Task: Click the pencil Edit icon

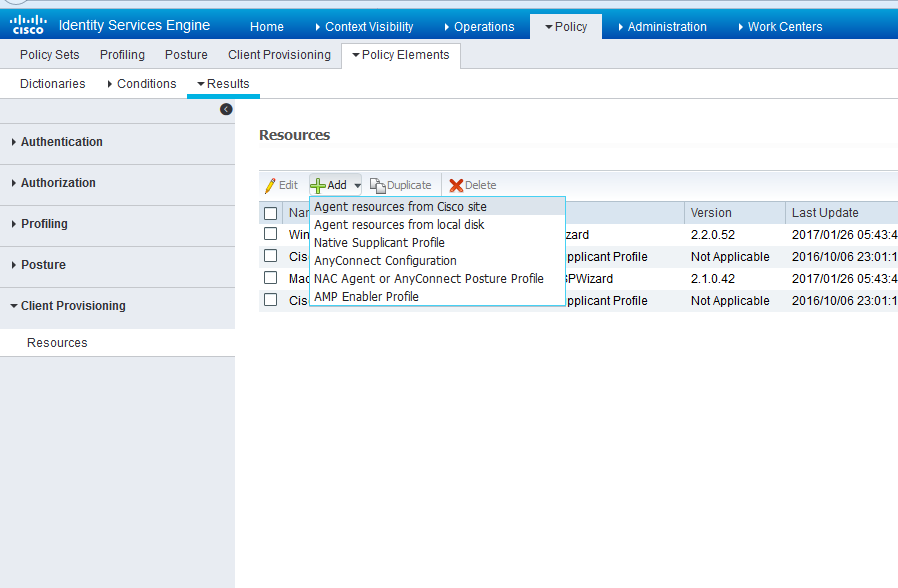Action: coord(270,186)
